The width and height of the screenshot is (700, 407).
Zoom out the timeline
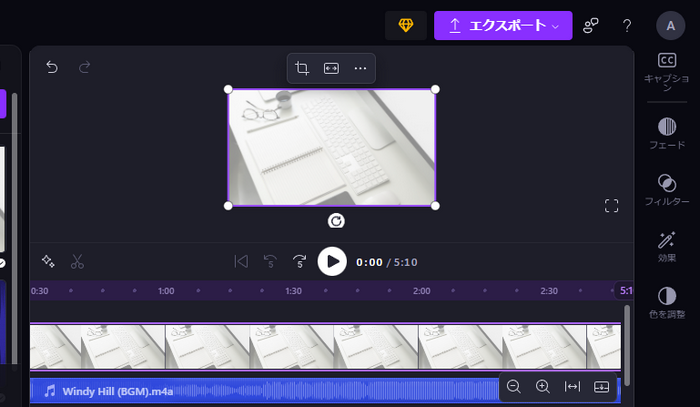tap(514, 386)
